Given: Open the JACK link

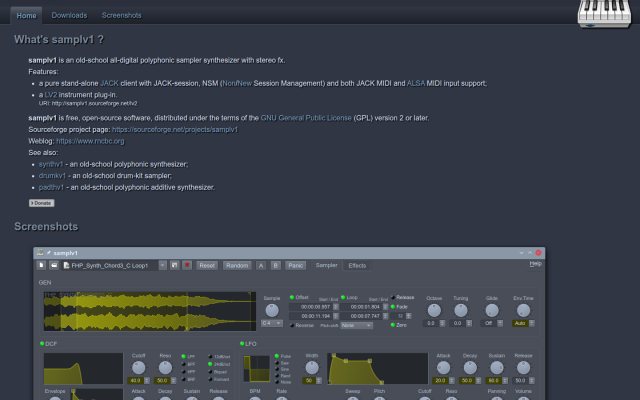Looking at the screenshot, I should click(109, 83).
